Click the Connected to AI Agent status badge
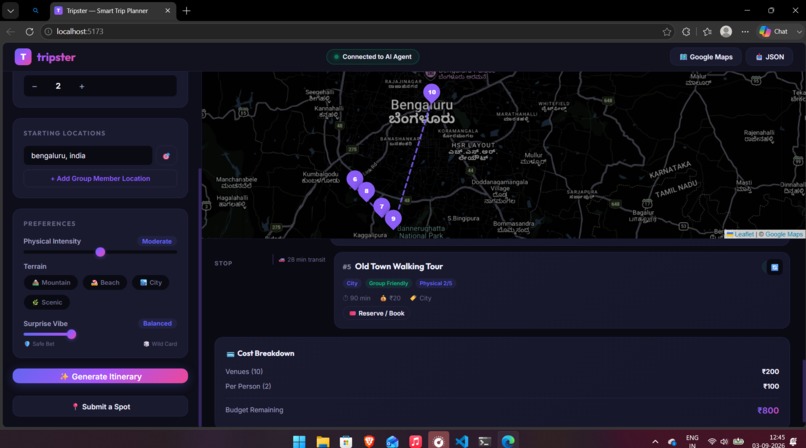The image size is (806, 448). coord(373,57)
